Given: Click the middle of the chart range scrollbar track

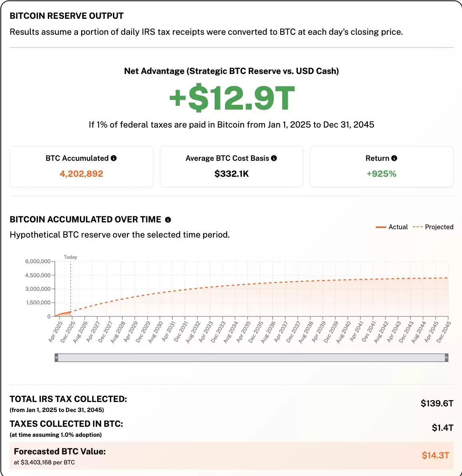Looking at the screenshot, I should coord(251,358).
